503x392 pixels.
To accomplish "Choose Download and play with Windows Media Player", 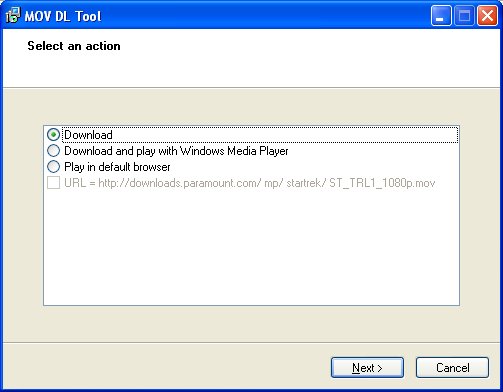I will 53,151.
